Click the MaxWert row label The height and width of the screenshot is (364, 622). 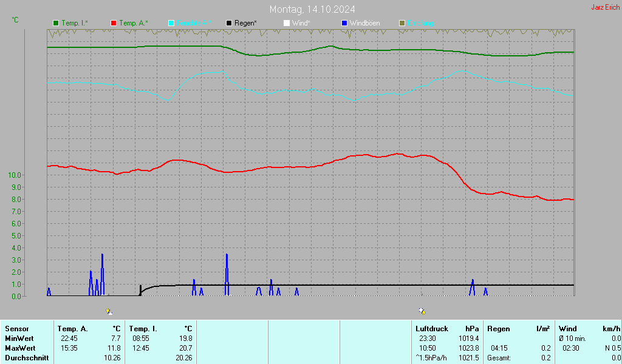(x=19, y=348)
